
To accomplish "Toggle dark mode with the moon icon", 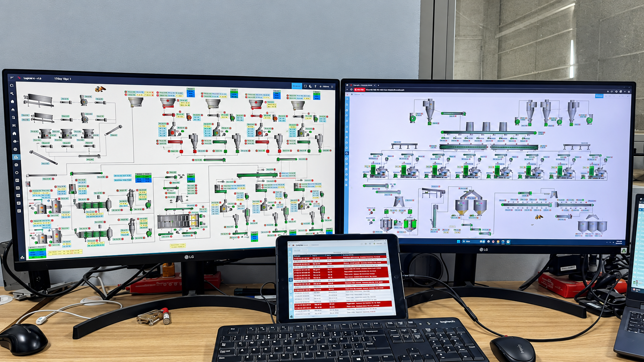I will point(310,86).
